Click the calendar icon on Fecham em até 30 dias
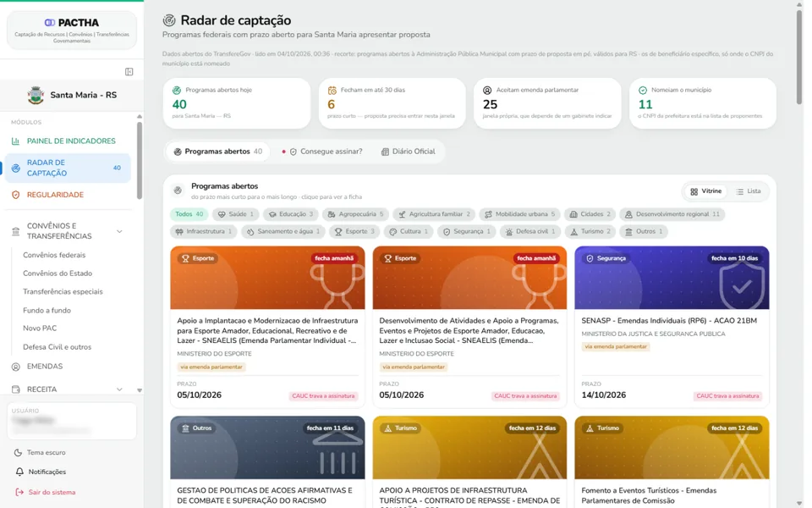This screenshot has height=508, width=812. (332, 91)
